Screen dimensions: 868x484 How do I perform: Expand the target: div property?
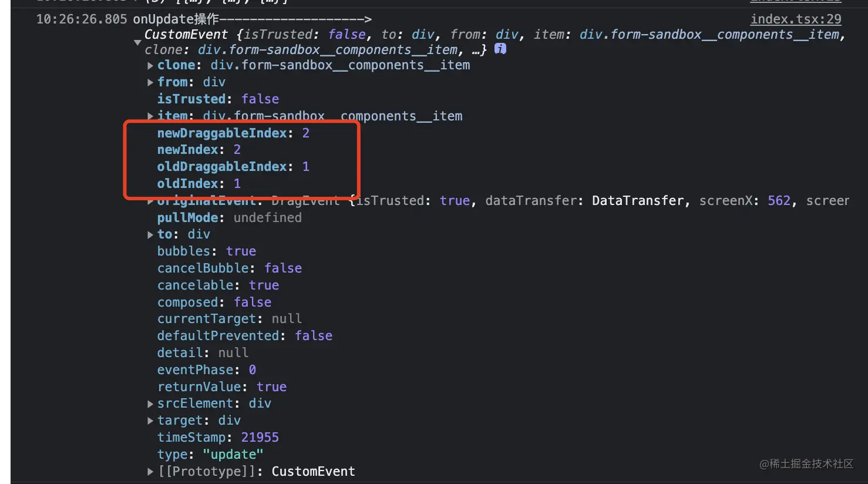150,421
